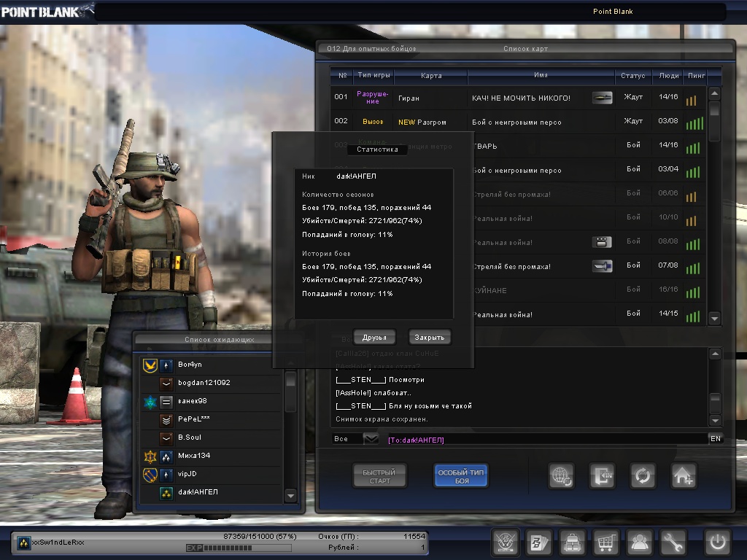Click the clan badge next to Bor4yn
This screenshot has height=560, width=747.
pos(150,365)
